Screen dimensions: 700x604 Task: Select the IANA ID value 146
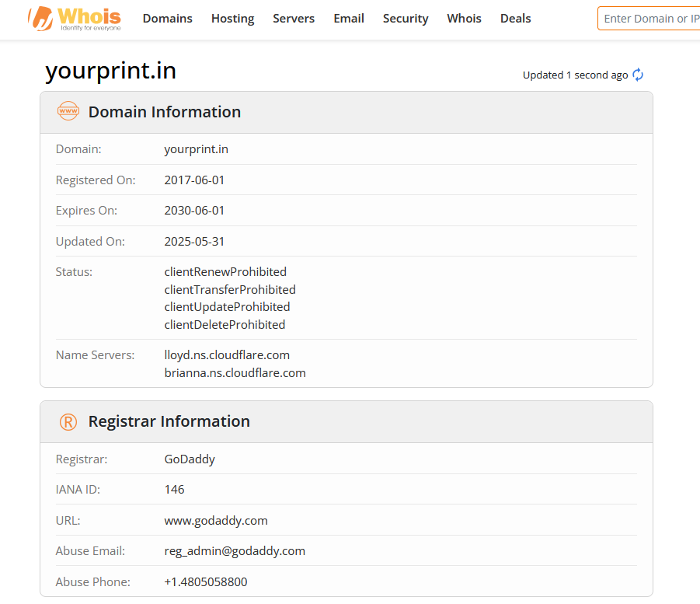click(x=174, y=490)
